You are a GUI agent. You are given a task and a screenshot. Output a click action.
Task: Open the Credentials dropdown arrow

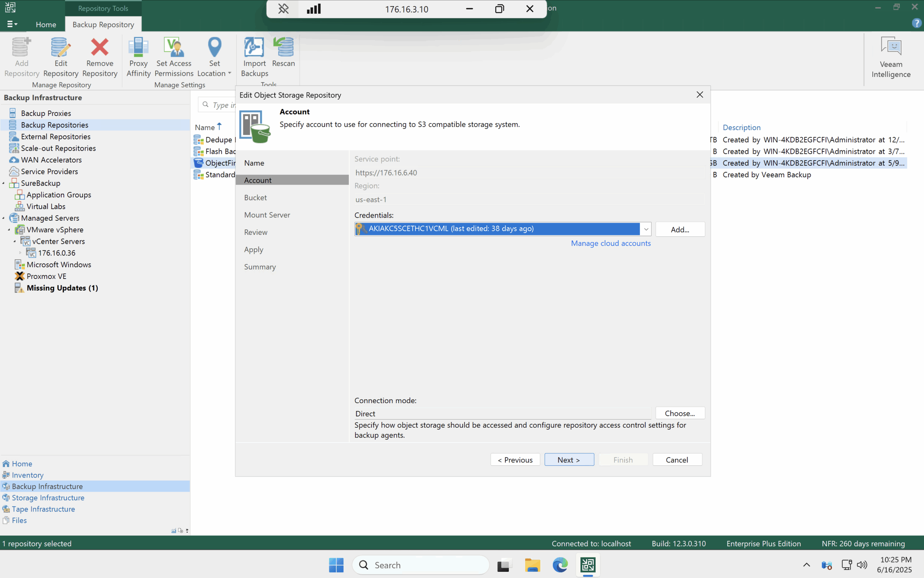pyautogui.click(x=646, y=229)
